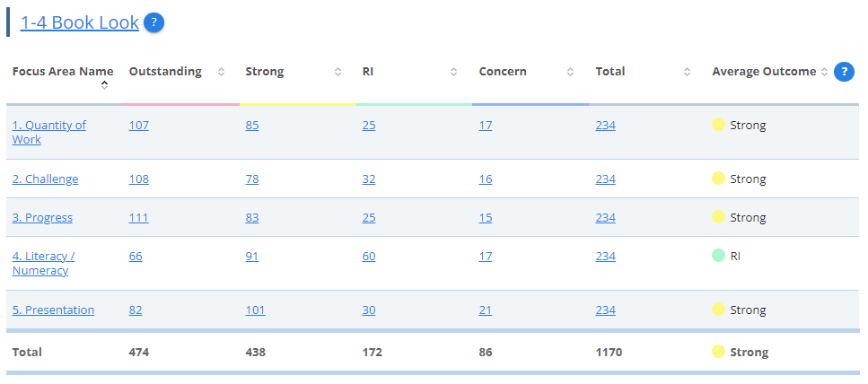The width and height of the screenshot is (868, 384).
Task: Open the Challenge focus area link
Action: tap(45, 179)
